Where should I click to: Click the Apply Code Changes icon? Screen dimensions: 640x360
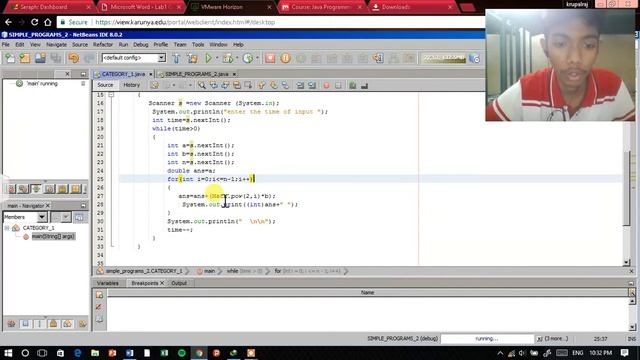pos(378,58)
